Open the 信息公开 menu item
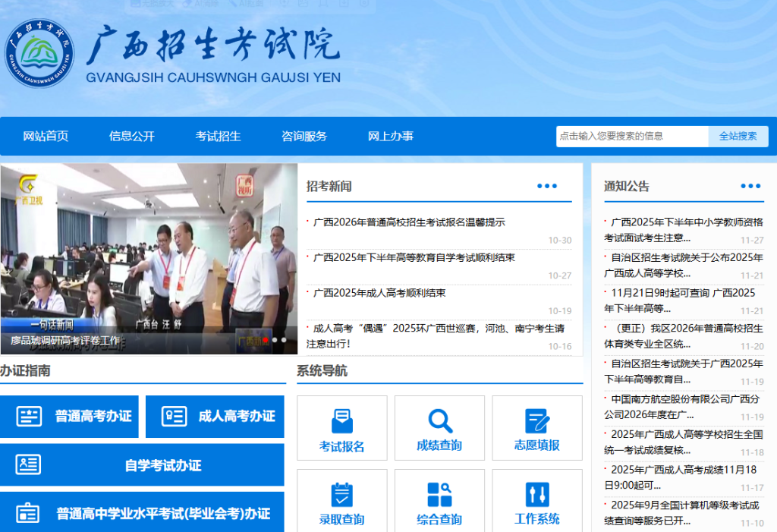The height and width of the screenshot is (532, 777). point(132,136)
